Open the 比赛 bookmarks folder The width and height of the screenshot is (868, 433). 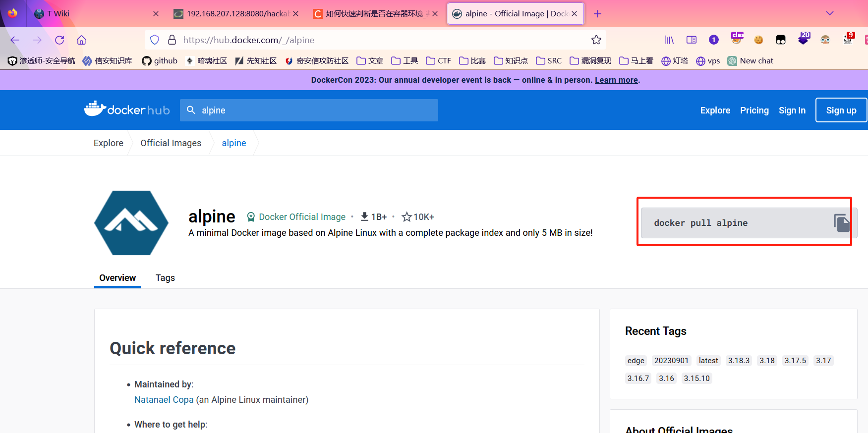(x=472, y=61)
